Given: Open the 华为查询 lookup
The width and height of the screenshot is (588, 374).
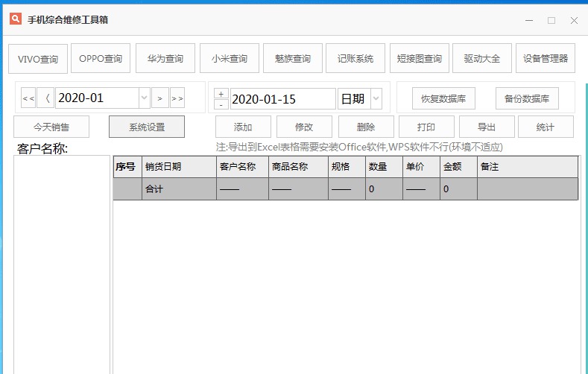Looking at the screenshot, I should (x=165, y=58).
